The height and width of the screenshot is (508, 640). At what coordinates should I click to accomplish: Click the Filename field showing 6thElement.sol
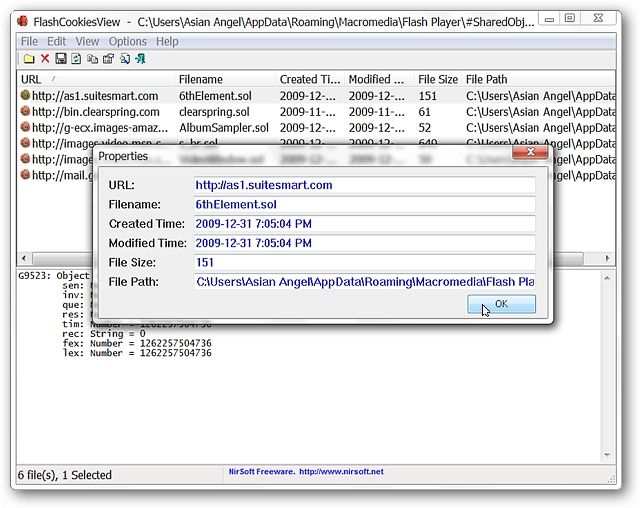[364, 204]
